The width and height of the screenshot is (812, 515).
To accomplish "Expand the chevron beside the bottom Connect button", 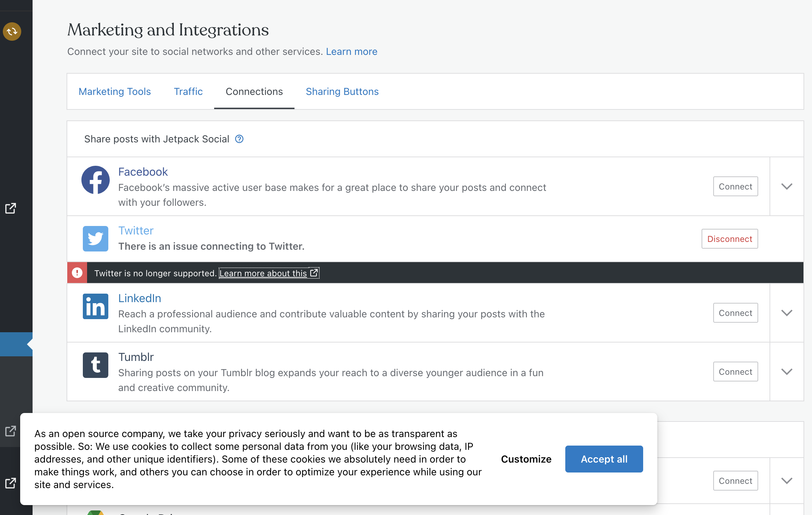I will [x=787, y=481].
